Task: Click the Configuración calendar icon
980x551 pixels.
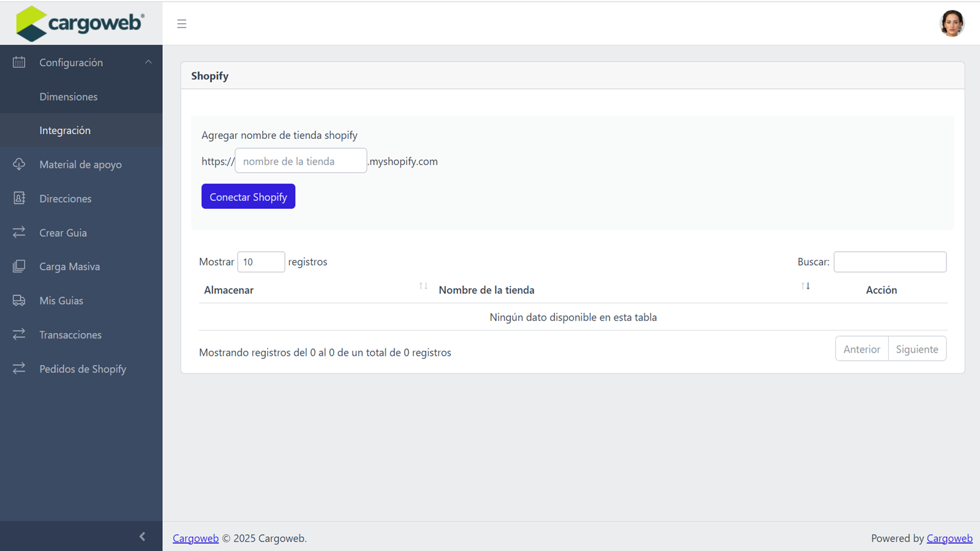Action: [x=19, y=62]
